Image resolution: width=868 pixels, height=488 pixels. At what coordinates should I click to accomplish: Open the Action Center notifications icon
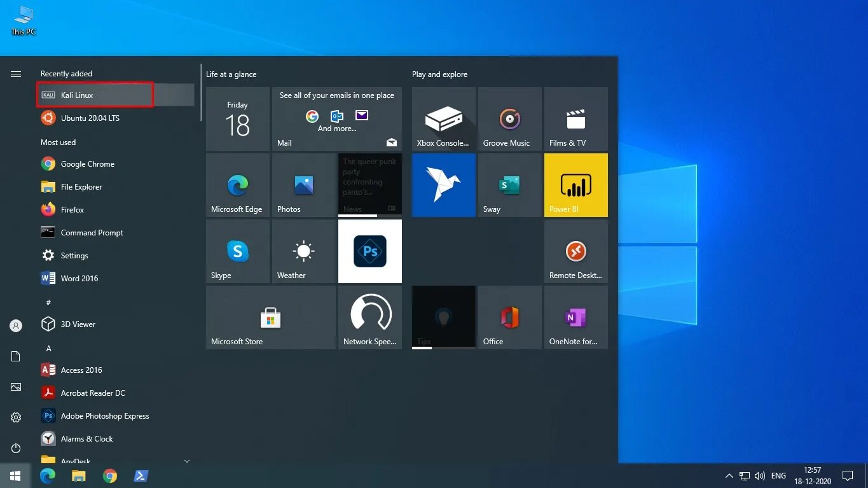[x=848, y=475]
